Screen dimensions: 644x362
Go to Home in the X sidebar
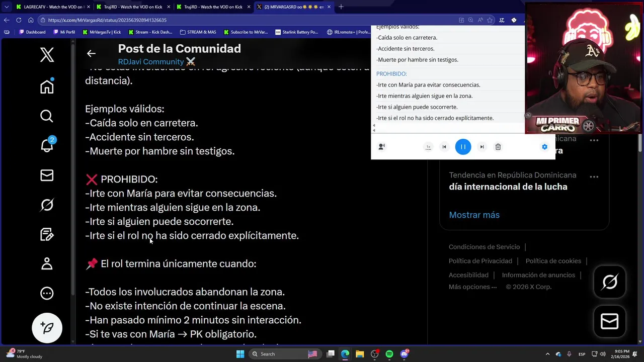pyautogui.click(x=47, y=86)
